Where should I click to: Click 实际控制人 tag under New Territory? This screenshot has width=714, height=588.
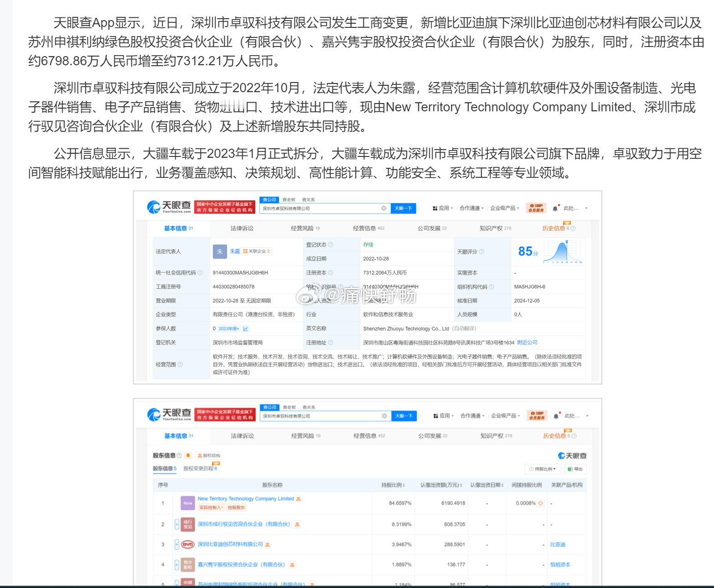(211, 508)
